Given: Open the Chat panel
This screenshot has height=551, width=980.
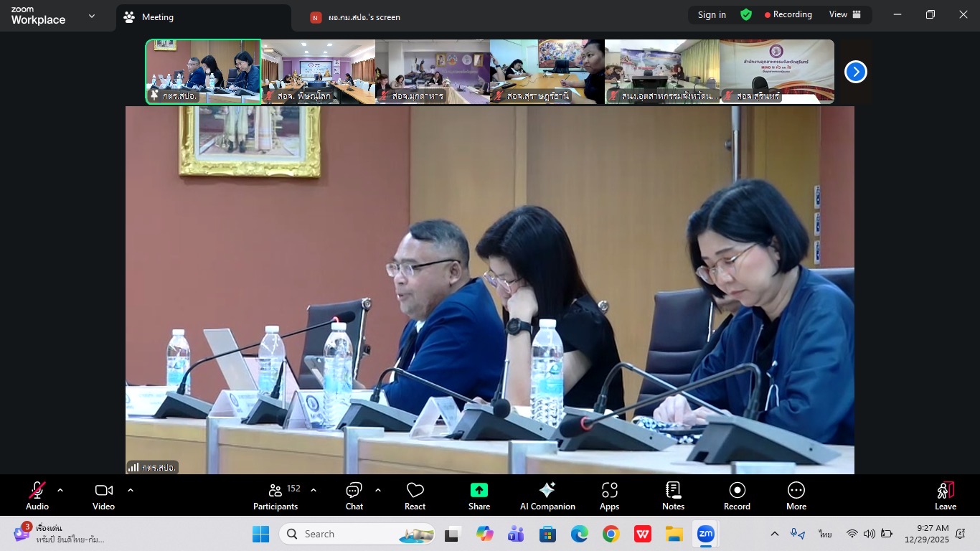Looking at the screenshot, I should (354, 496).
